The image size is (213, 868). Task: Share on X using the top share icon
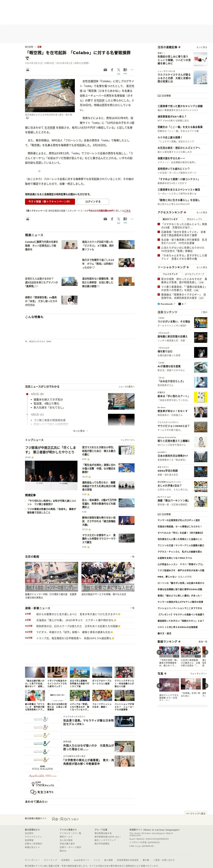point(118,70)
